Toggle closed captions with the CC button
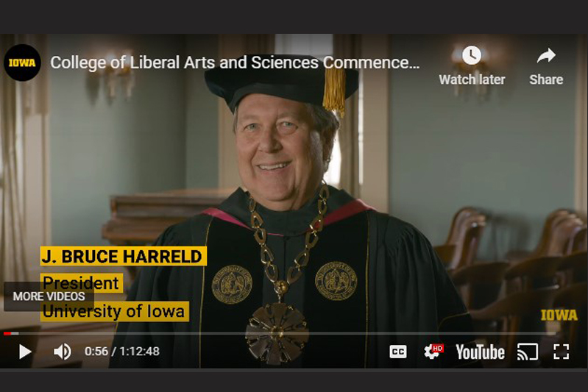The height and width of the screenshot is (392, 588). (398, 352)
